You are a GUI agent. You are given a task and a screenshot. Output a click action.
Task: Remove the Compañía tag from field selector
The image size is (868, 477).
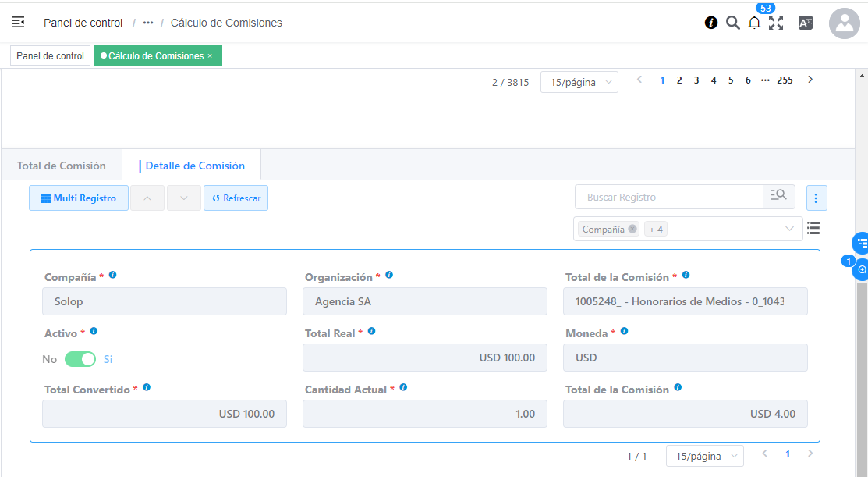632,229
